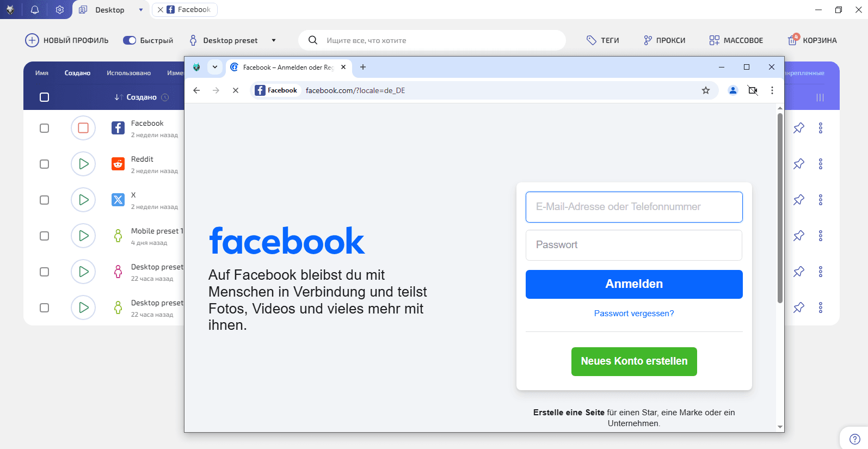The width and height of the screenshot is (868, 449).
Task: Check the Facebook profile checkbox
Action: 45,128
